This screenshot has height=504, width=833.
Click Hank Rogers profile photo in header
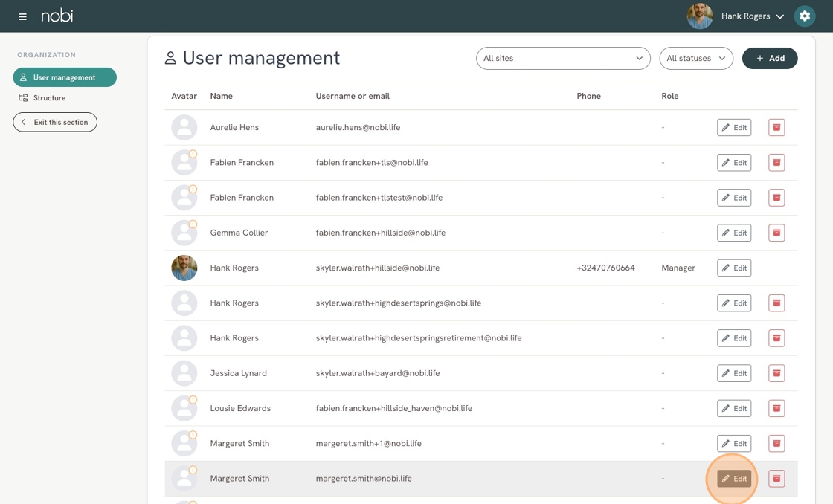[x=699, y=16]
